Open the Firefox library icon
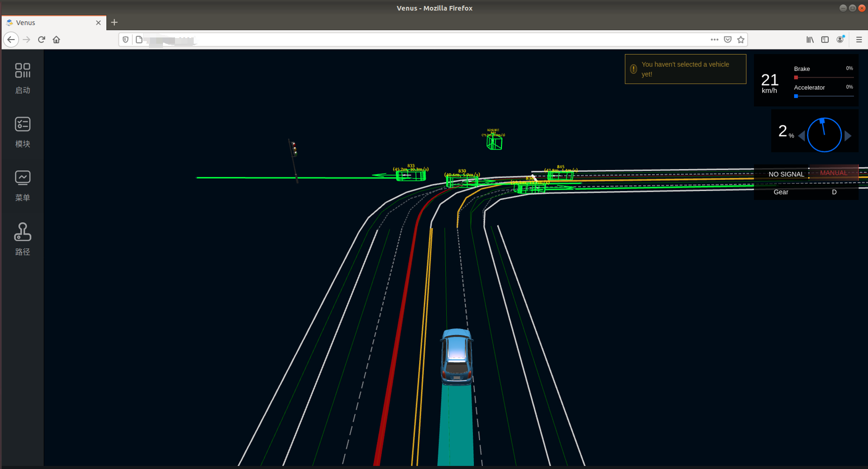The width and height of the screenshot is (868, 469). pos(810,40)
